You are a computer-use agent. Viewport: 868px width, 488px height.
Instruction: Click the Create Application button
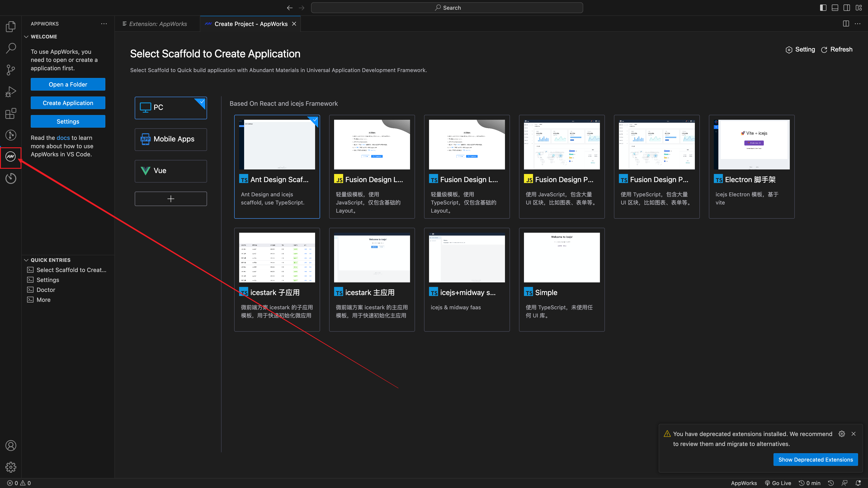click(x=68, y=103)
